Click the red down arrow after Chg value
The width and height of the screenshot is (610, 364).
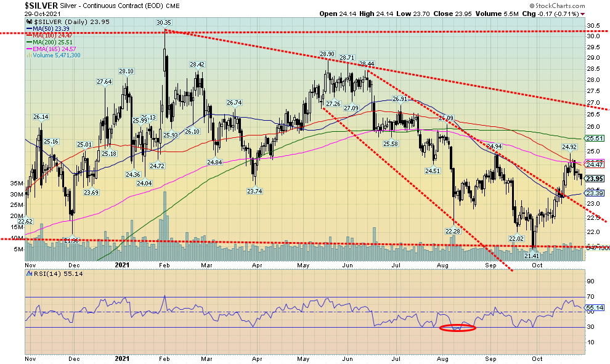[x=582, y=14]
